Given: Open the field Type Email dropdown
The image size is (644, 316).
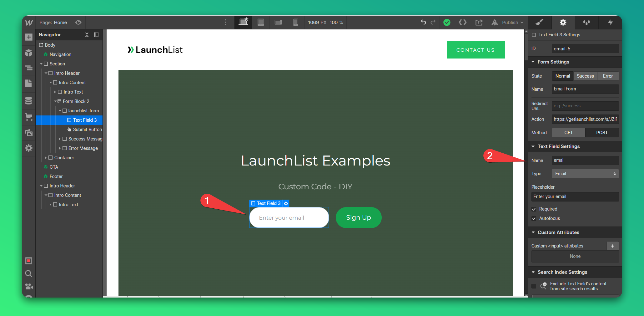Looking at the screenshot, I should [x=585, y=174].
